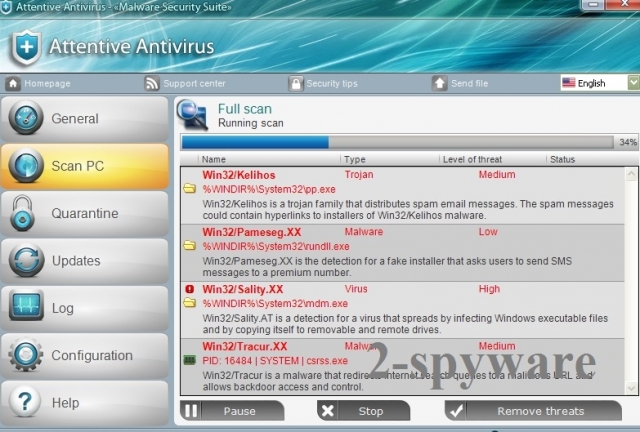Click the Full scan heading

coord(244,109)
